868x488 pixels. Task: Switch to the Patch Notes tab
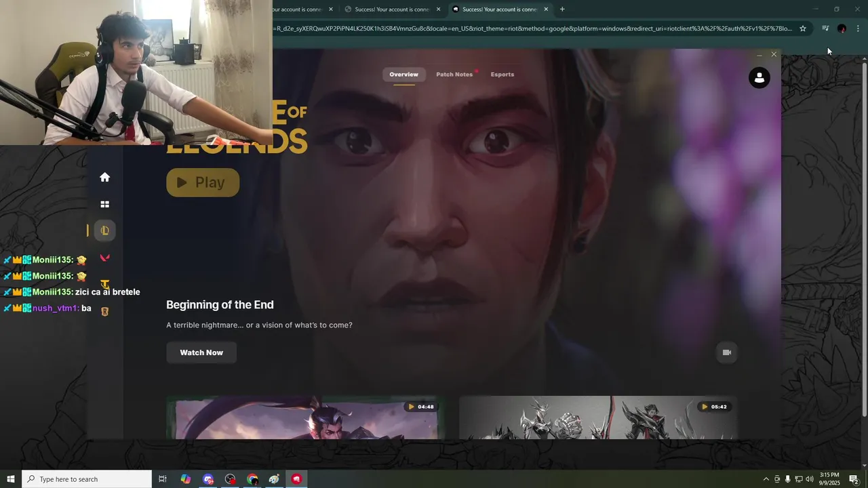pos(454,75)
